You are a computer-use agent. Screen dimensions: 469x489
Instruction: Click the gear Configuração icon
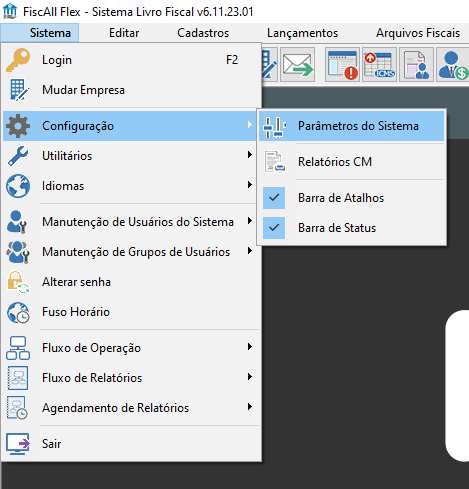click(18, 126)
